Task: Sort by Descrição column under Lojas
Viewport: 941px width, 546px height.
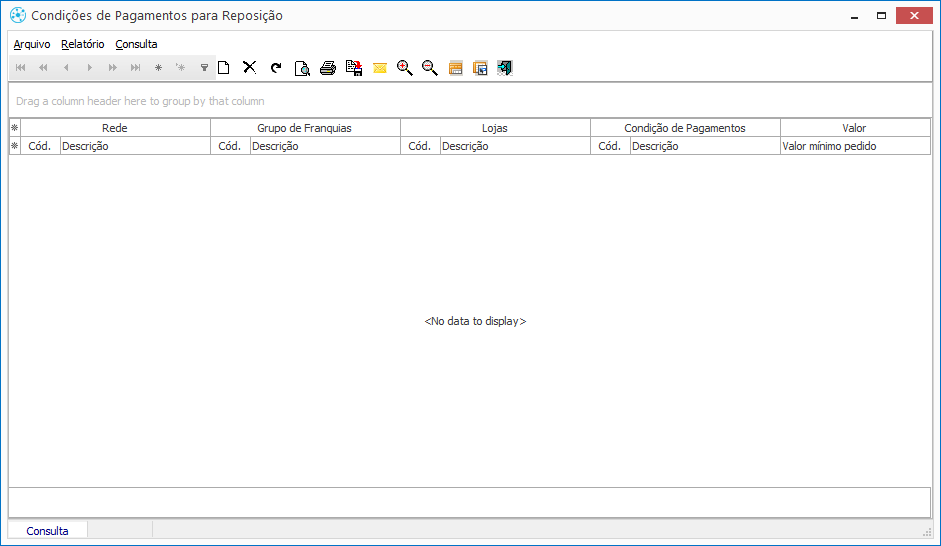Action: [x=515, y=146]
